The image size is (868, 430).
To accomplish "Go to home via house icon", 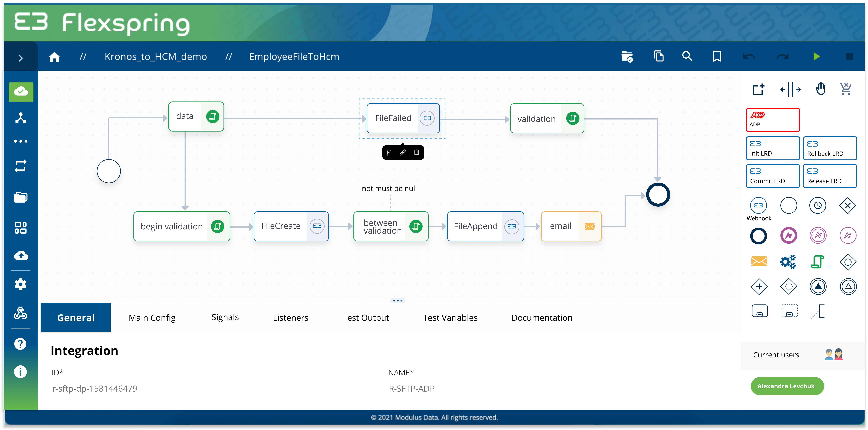I will pyautogui.click(x=54, y=57).
